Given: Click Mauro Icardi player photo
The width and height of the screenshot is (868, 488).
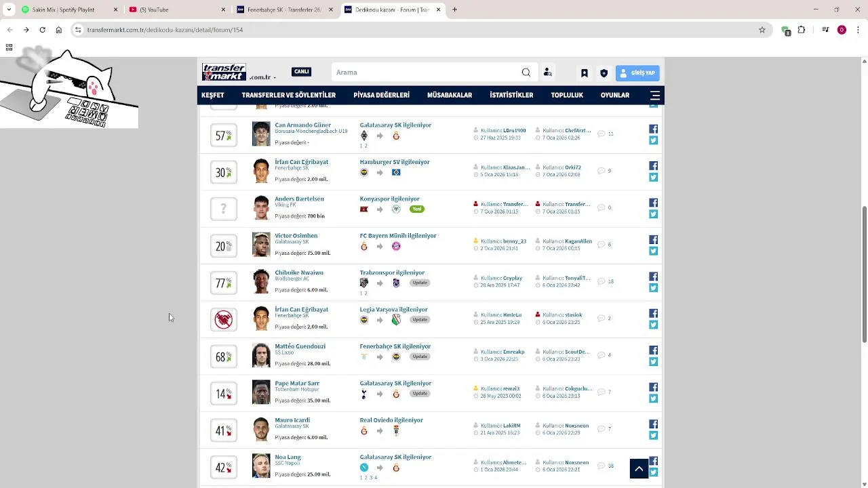Looking at the screenshot, I should coord(261,430).
